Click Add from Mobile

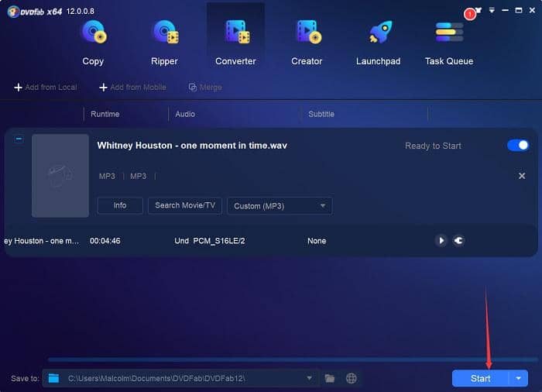tap(132, 88)
